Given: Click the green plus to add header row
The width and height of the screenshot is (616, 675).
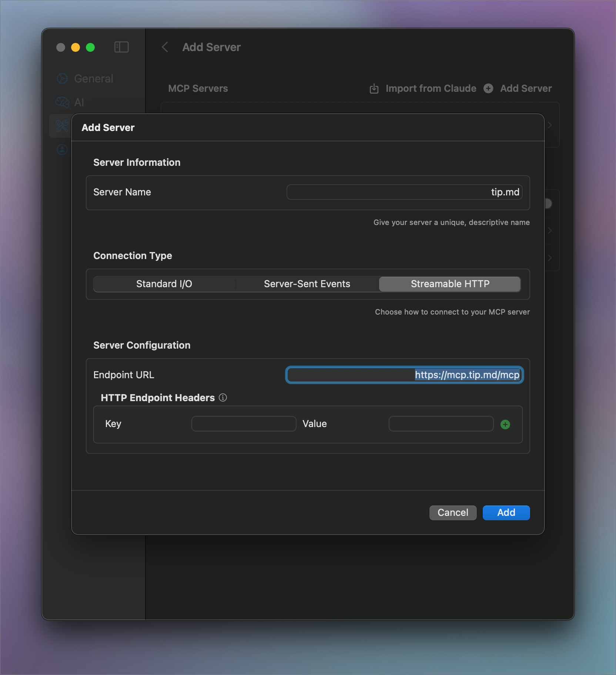Looking at the screenshot, I should tap(506, 424).
